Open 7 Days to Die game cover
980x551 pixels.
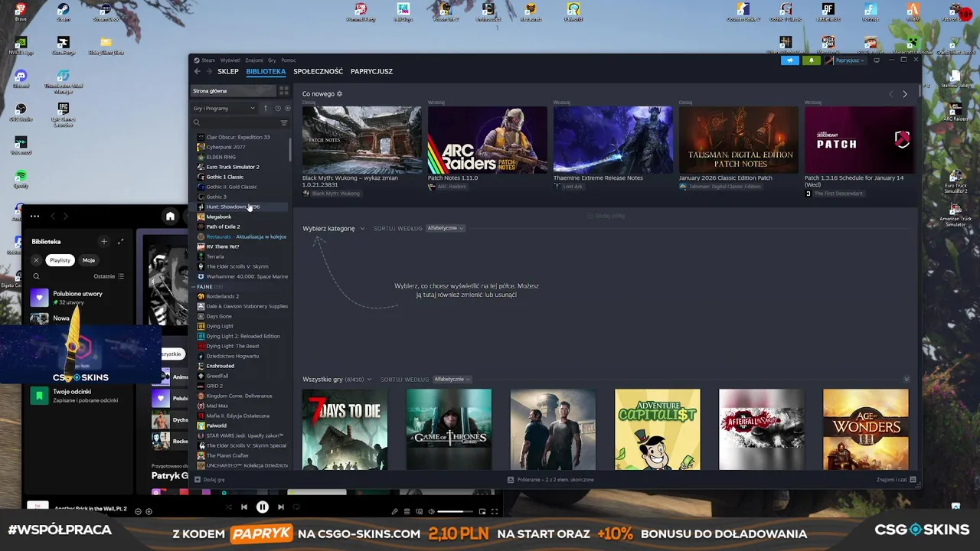(345, 429)
